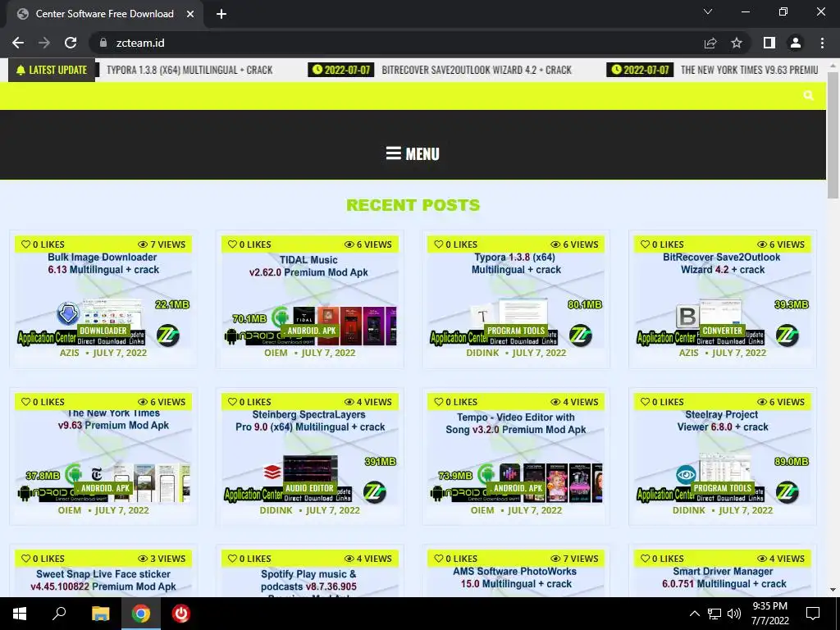This screenshot has width=840, height=630.
Task: Open author OIEM on TIDAL Music card
Action: [276, 353]
